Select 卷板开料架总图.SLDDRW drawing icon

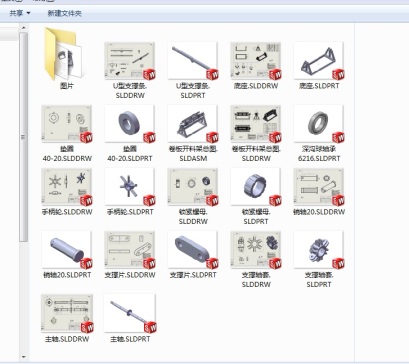(x=256, y=124)
